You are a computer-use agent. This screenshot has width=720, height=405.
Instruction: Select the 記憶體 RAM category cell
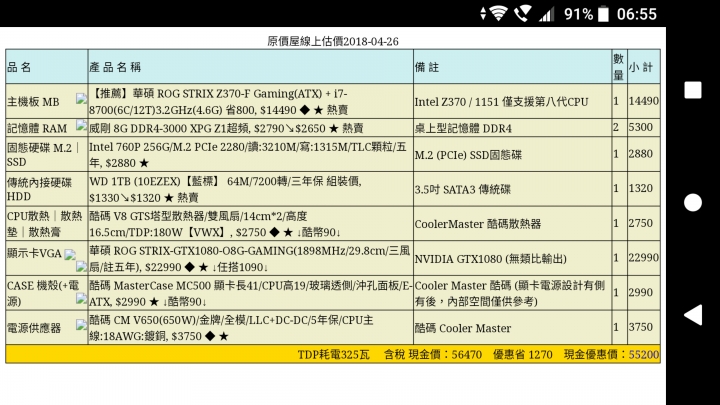(47, 128)
